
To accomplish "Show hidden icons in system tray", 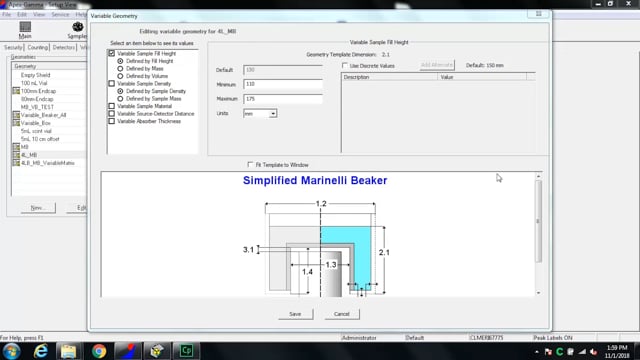I will click(x=536, y=351).
